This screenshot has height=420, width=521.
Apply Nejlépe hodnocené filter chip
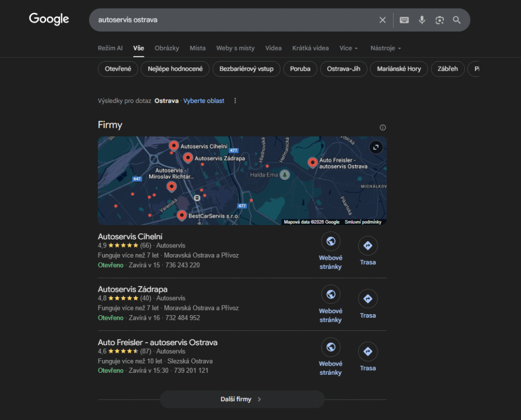click(x=175, y=69)
